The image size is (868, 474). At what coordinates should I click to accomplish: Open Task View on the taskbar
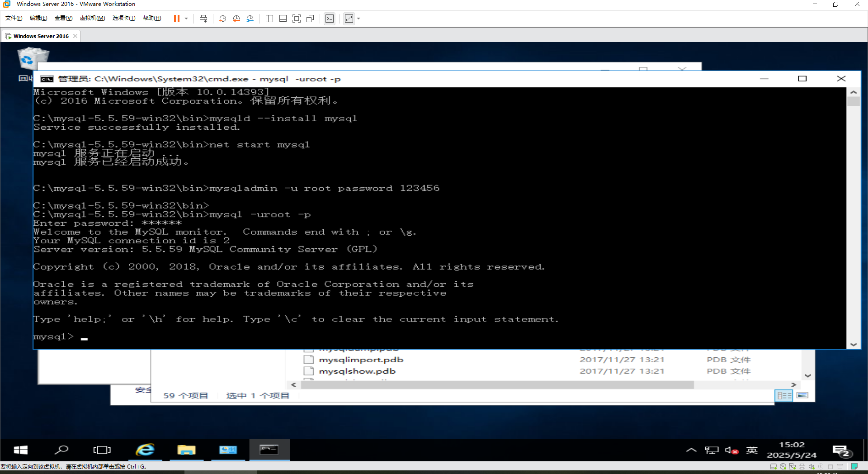102,450
